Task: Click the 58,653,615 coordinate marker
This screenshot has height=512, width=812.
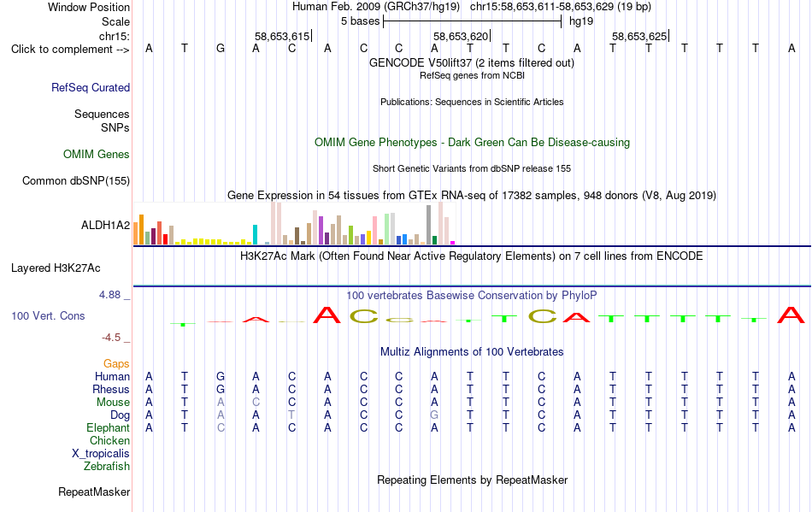Action: (282, 36)
